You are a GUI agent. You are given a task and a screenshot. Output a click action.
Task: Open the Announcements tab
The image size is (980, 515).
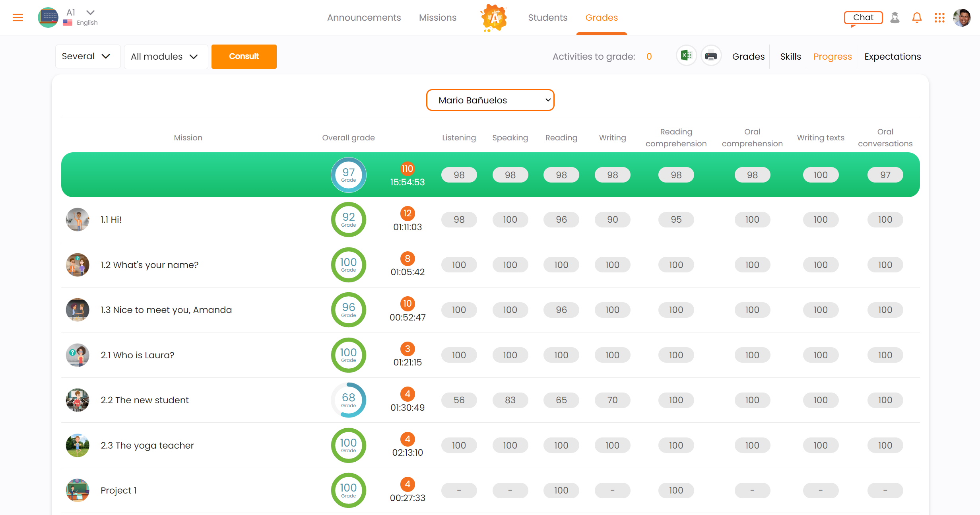pyautogui.click(x=364, y=17)
